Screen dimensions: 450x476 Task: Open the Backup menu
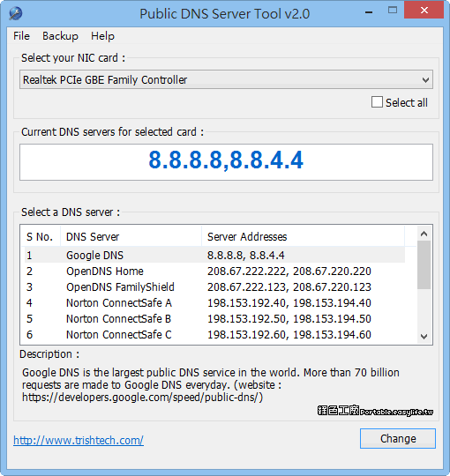click(60, 36)
